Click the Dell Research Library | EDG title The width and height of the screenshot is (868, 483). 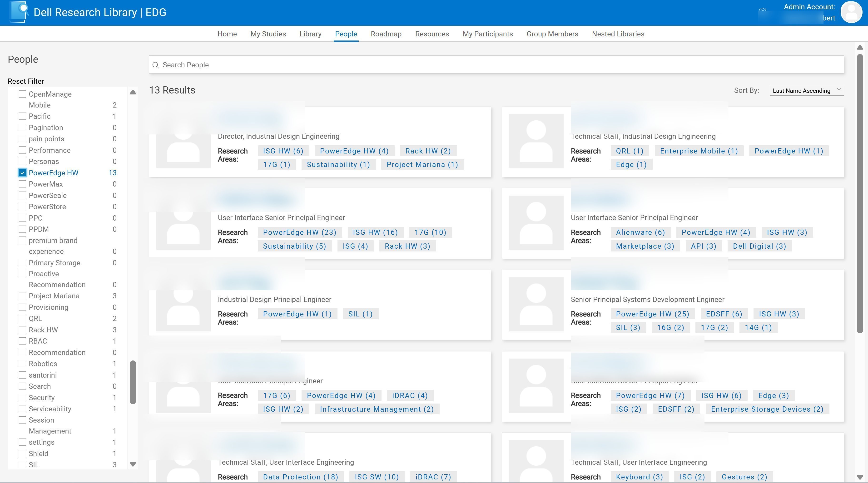[x=100, y=12]
